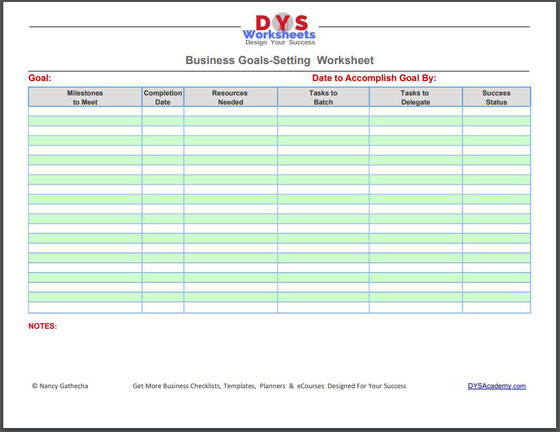
Task: Click the red 'NOTES:' label
Action: [42, 326]
